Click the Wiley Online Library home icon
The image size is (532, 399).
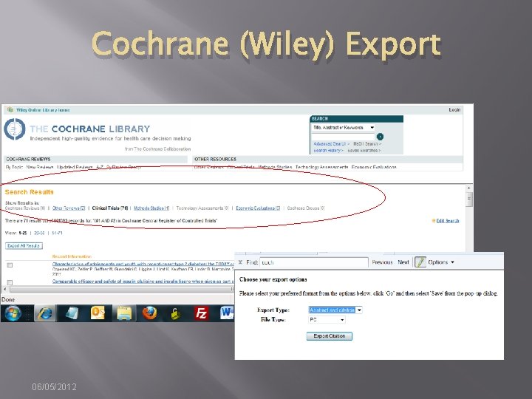[x=10, y=110]
